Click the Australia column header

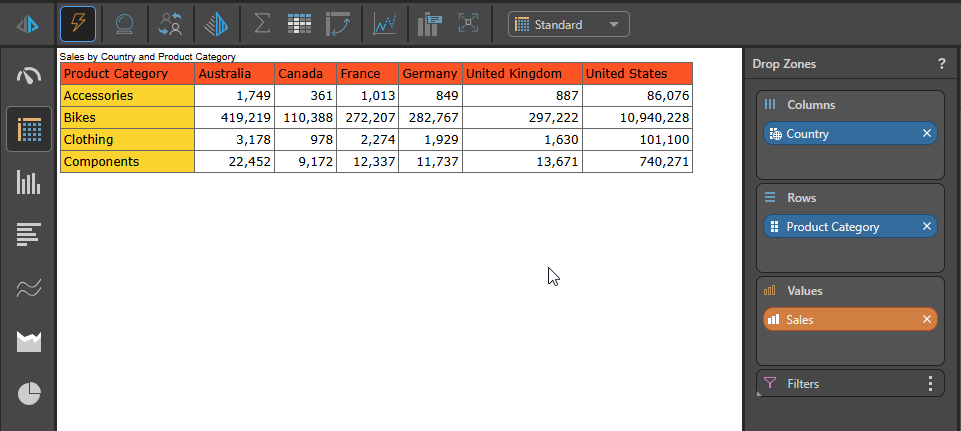point(235,74)
